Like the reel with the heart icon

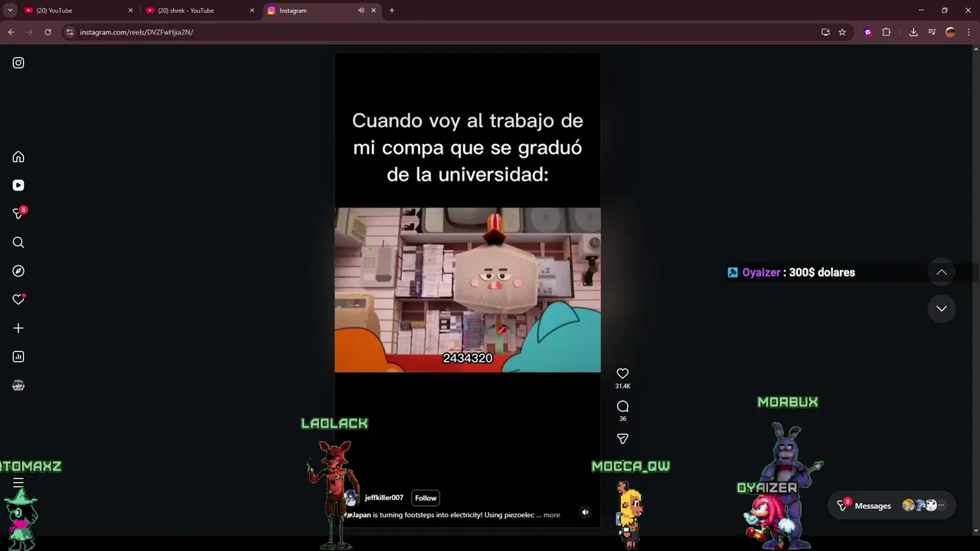click(x=622, y=373)
